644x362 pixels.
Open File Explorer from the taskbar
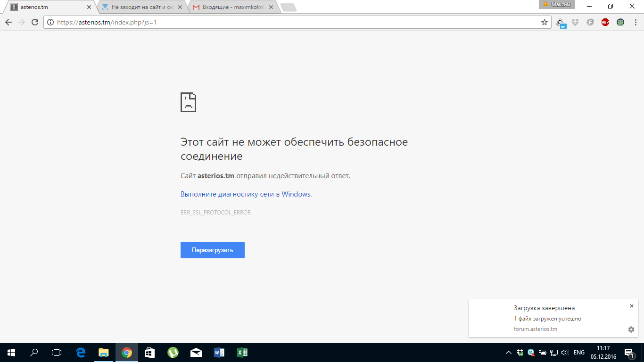(104, 352)
